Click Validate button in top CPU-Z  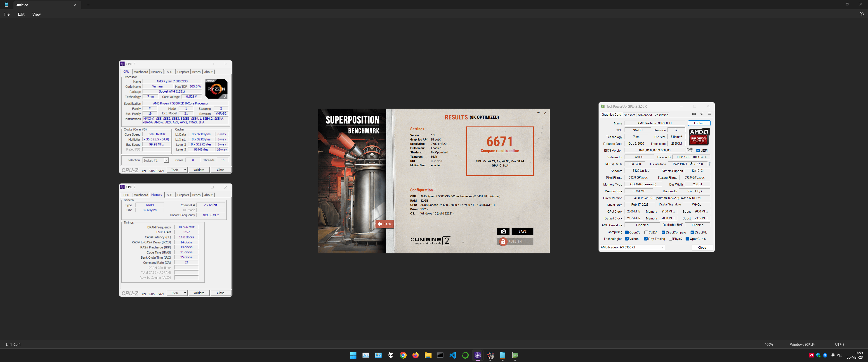(199, 170)
